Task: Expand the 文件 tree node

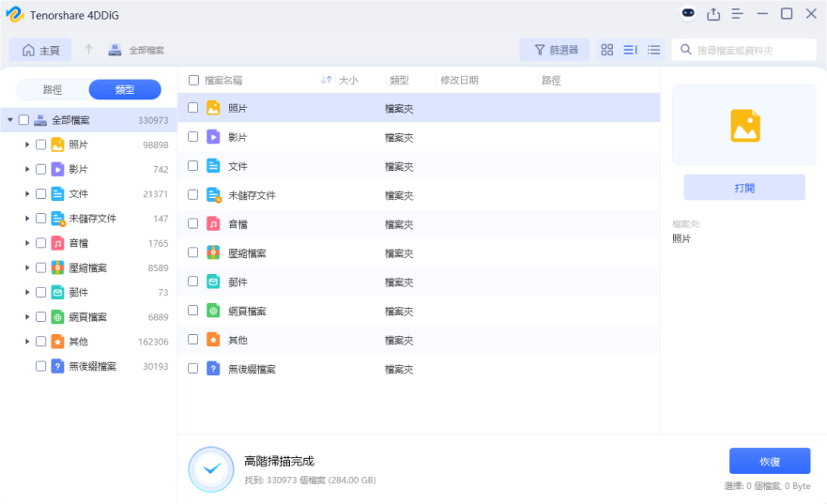Action: 27,193
